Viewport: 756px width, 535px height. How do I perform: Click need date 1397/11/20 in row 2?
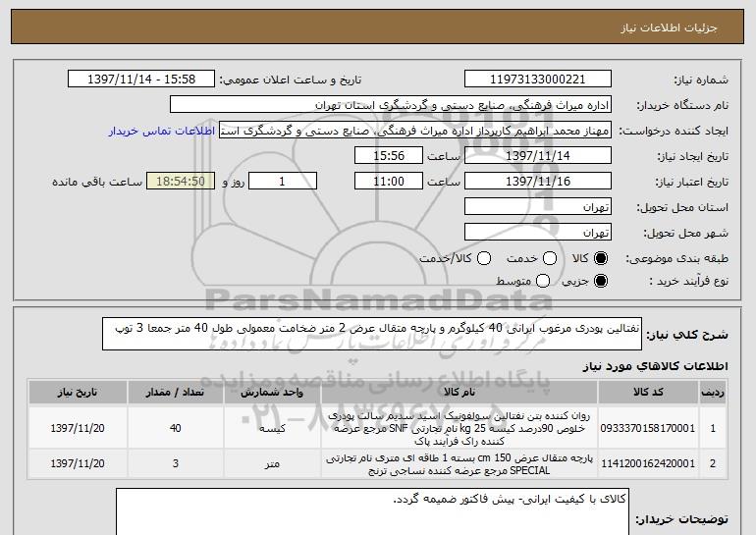[78, 463]
